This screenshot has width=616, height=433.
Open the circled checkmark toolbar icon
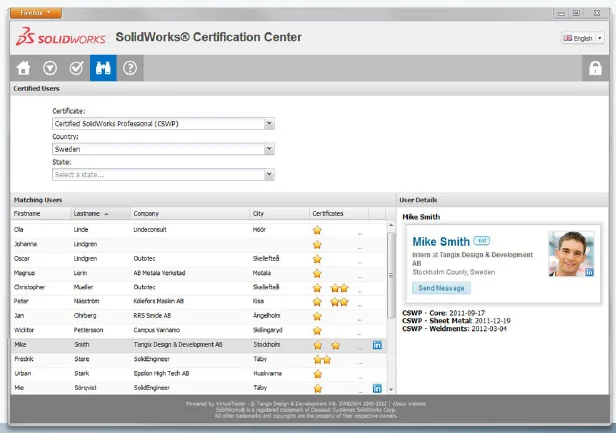point(76,69)
